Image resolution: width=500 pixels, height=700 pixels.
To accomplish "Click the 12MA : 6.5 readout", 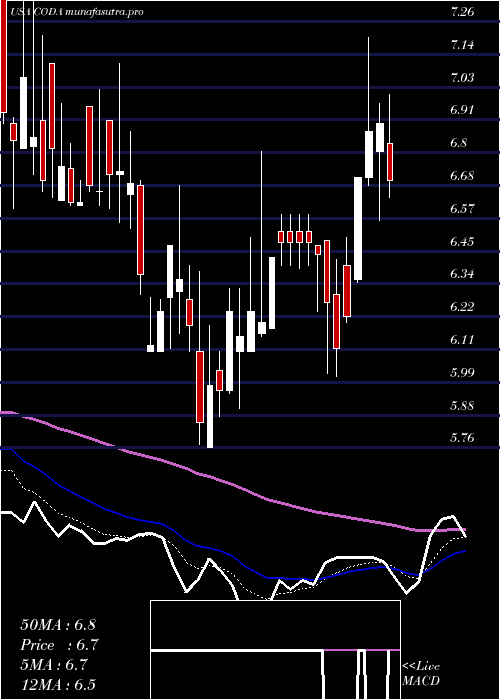I will 58,684.
